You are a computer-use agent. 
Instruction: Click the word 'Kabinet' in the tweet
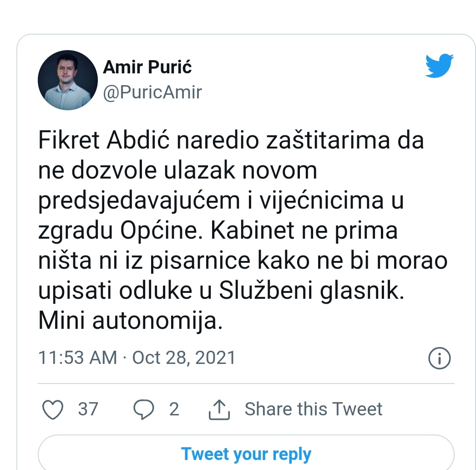coord(253,230)
